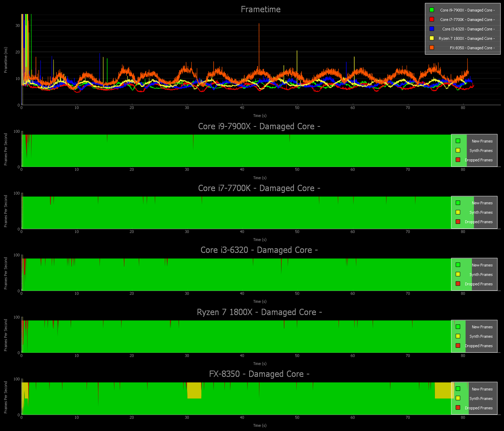Click the Synth Frames yellow swatch in the Core i3-6320 chart

458,274
